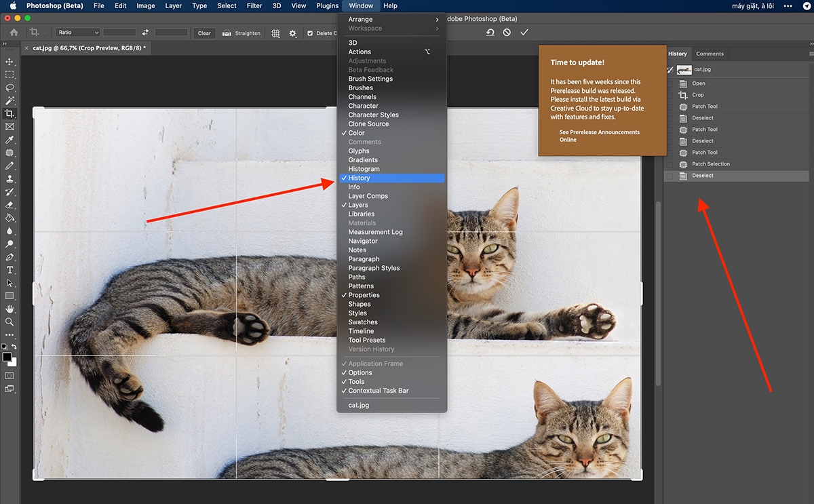Screen dimensions: 814x504
Task: Select the Frame tool
Action: click(9, 127)
